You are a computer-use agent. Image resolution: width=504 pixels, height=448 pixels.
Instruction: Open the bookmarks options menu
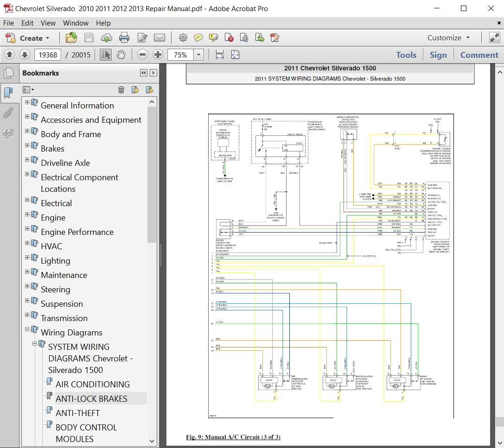(x=28, y=90)
